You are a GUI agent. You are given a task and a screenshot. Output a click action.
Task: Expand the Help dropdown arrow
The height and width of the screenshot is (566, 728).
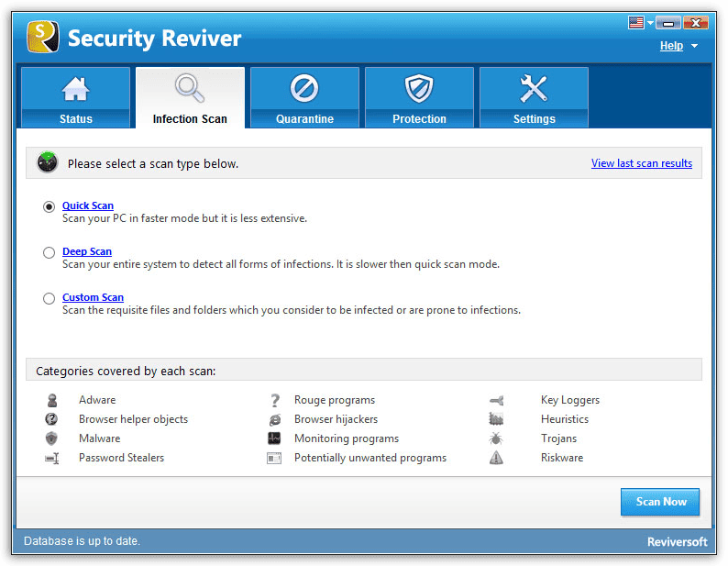pos(694,46)
